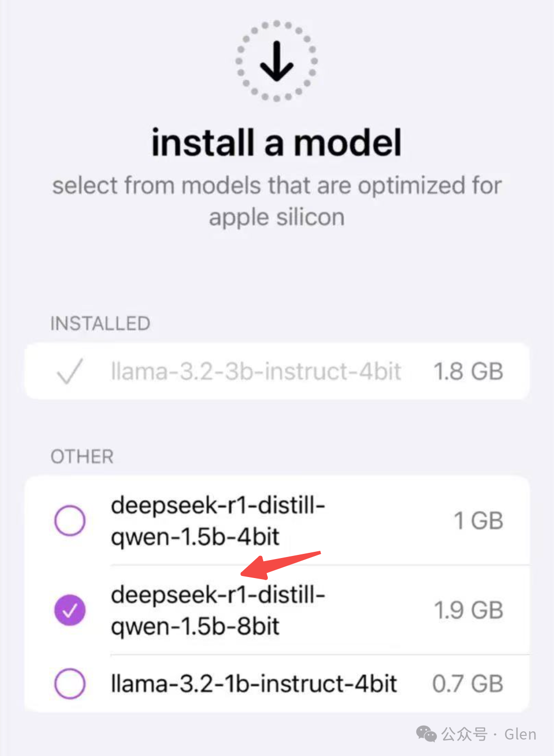Click the red annotation arrow
The width and height of the screenshot is (554, 756).
click(x=280, y=563)
